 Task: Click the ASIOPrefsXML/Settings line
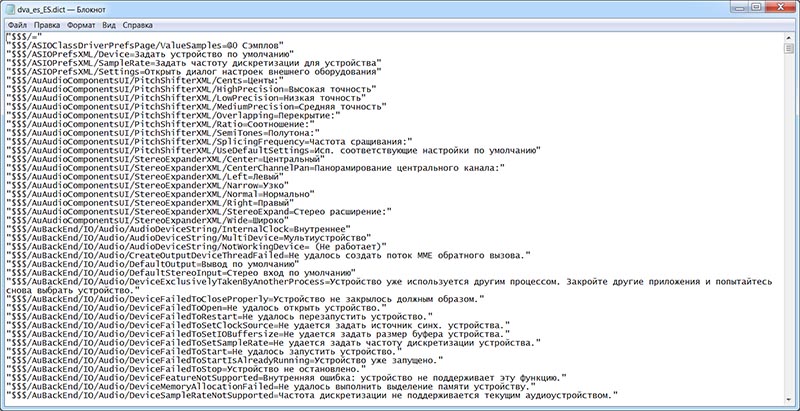[193, 72]
